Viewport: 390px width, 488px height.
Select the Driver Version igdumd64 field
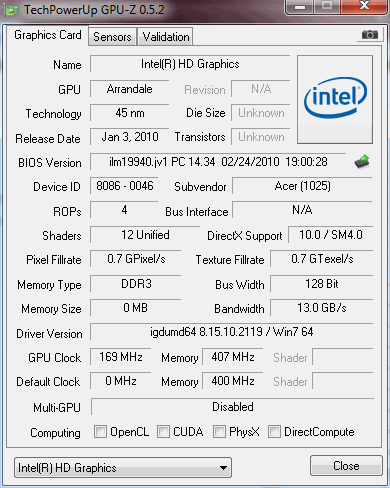point(232,332)
